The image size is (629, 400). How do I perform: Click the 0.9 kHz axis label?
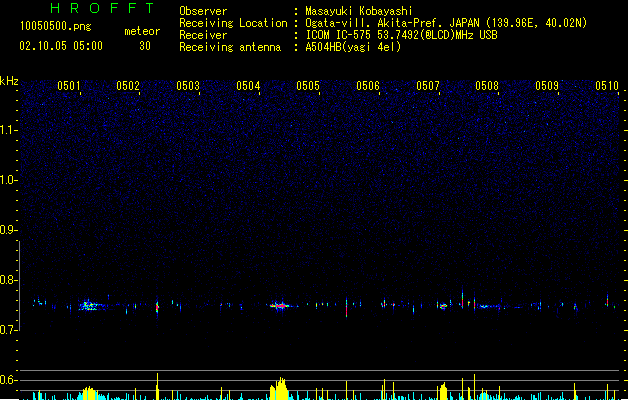pos(8,230)
